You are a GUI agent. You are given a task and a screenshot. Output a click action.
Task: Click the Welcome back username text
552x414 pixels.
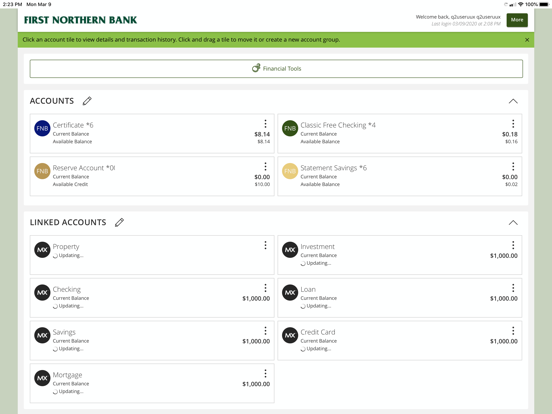point(458,17)
